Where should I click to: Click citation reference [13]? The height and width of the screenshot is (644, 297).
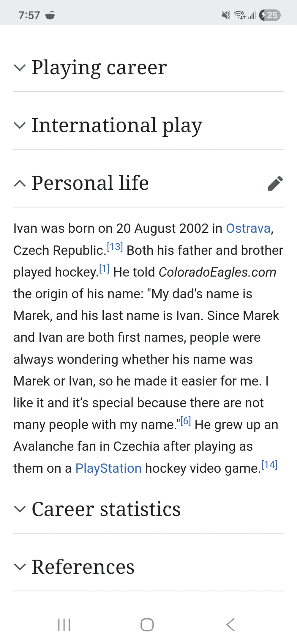pyautogui.click(x=115, y=246)
